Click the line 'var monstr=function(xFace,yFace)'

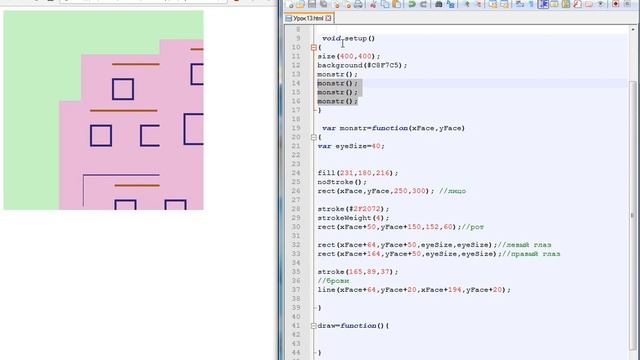(393, 128)
